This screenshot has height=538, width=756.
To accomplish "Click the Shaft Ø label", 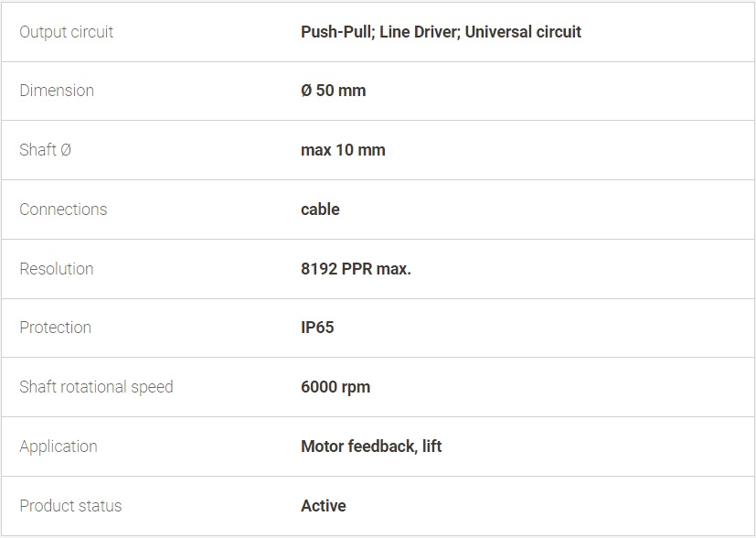I will [46, 150].
